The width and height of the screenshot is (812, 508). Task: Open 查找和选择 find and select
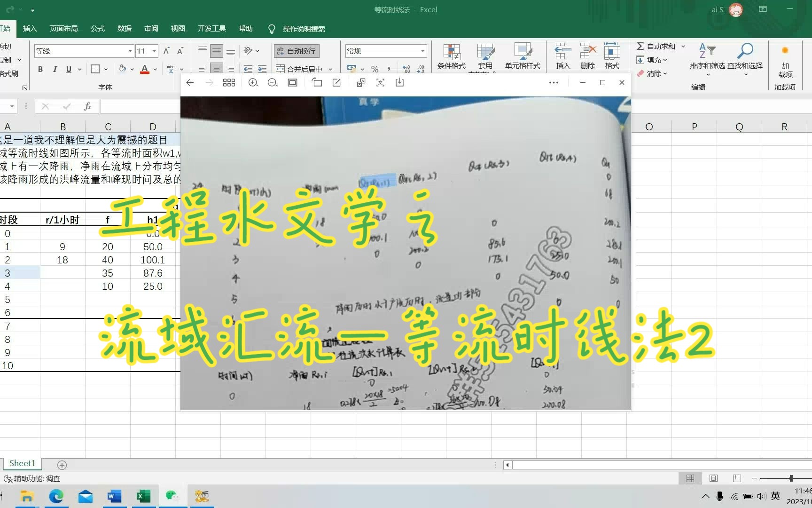click(745, 56)
